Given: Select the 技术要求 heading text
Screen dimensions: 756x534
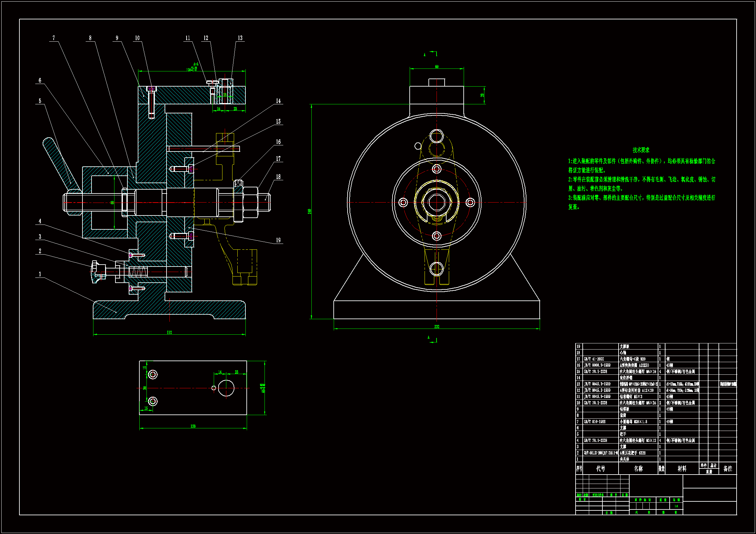Looking at the screenshot, I should coord(641,150).
